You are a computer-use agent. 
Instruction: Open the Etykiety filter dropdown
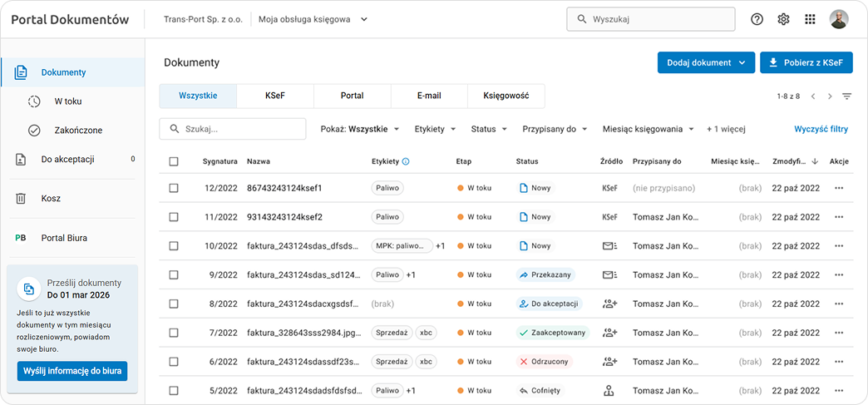tap(434, 129)
